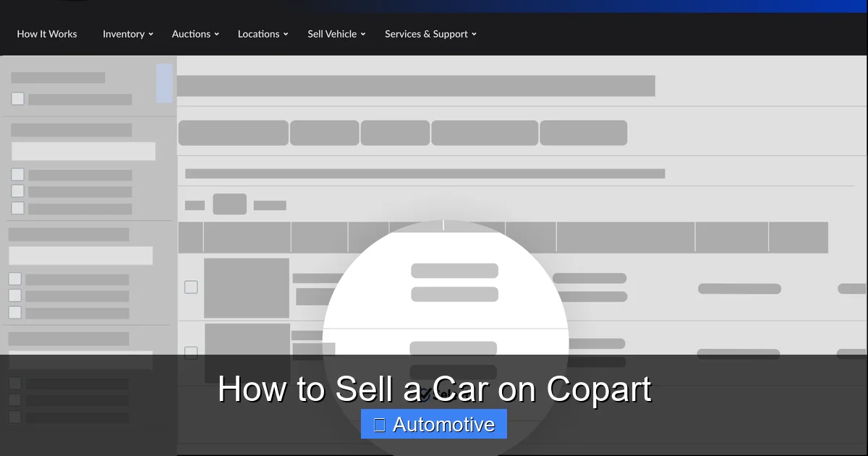
Task: Select the second vehicle row checkbox
Action: click(190, 352)
